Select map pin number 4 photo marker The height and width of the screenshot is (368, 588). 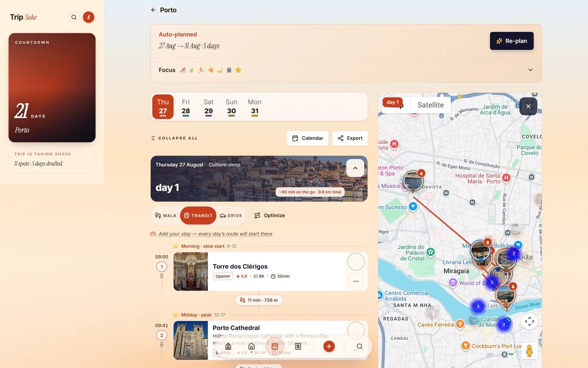click(x=413, y=181)
